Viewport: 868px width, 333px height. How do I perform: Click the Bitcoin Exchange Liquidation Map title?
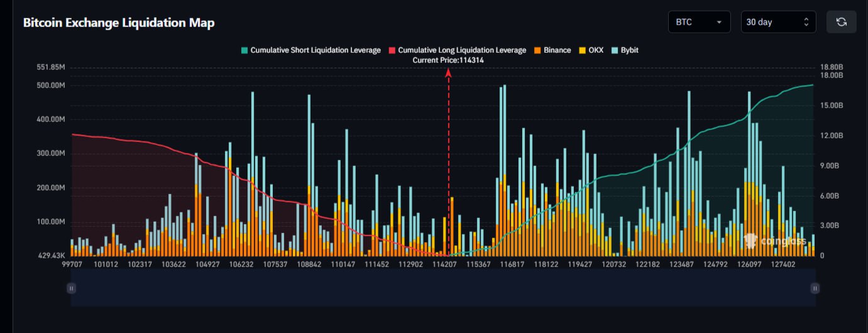[x=119, y=23]
